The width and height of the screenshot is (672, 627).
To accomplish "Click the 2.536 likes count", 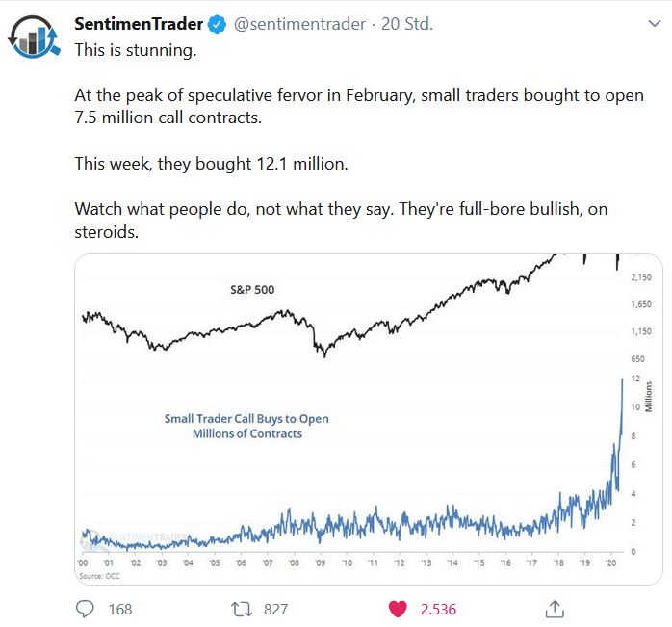I will 438,609.
